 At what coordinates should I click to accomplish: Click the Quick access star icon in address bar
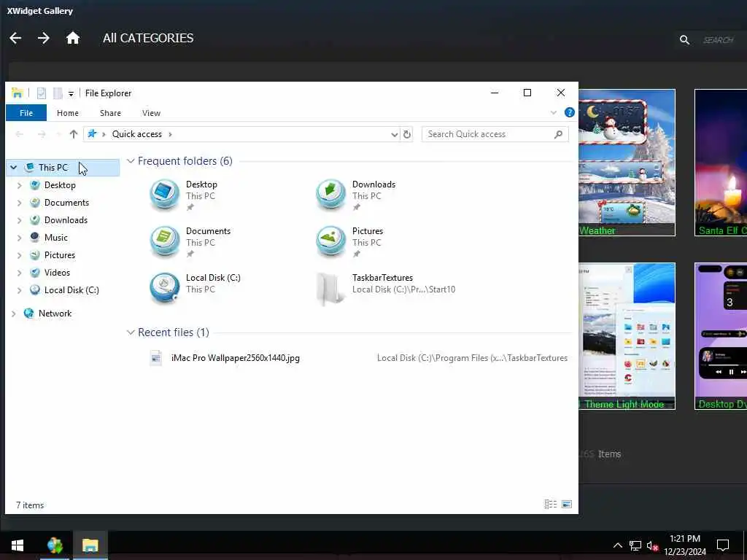pos(93,134)
